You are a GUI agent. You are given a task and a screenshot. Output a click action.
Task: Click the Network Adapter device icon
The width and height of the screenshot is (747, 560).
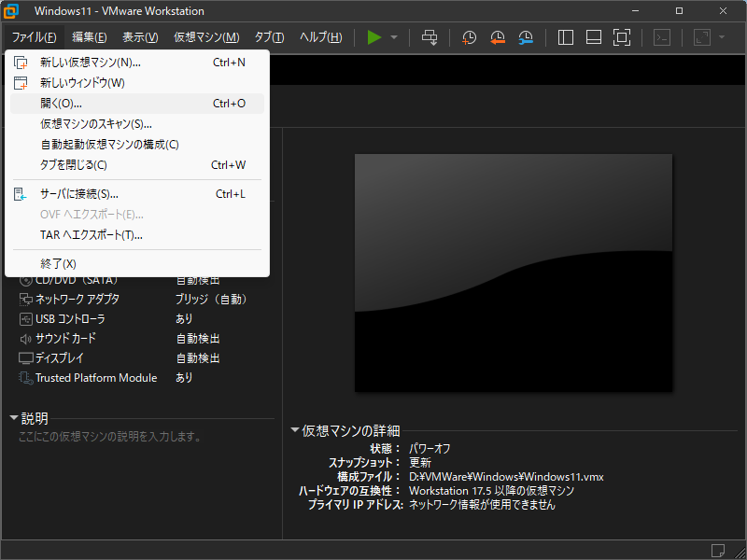tap(26, 299)
